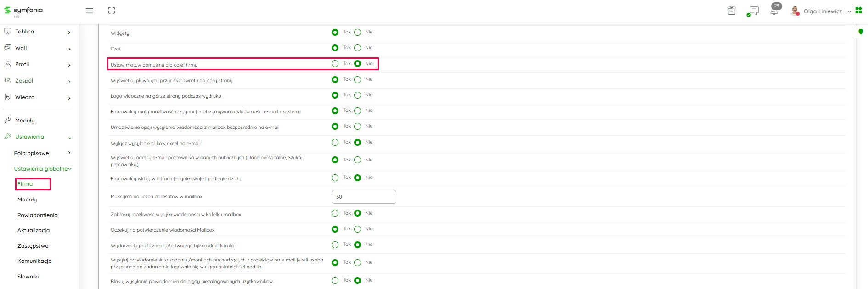Screen dimensions: 868x289
Task: Open Olga Liniewicz user dropdown
Action: coord(823,11)
